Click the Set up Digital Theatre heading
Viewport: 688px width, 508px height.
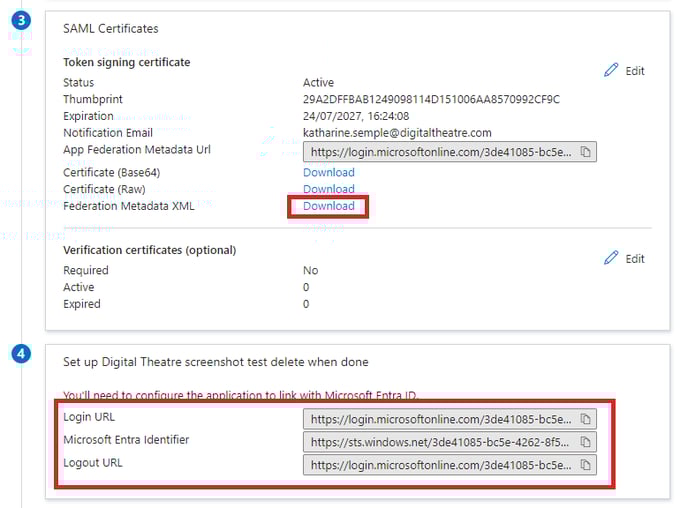(x=216, y=362)
